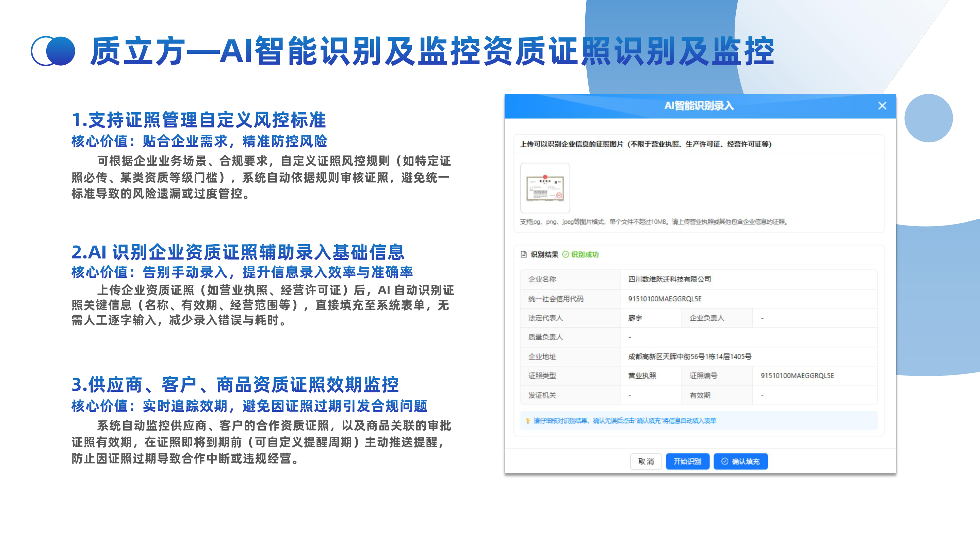This screenshot has height=551, width=980.
Task: Click the green 识别成功 checkmark icon
Action: [x=565, y=254]
